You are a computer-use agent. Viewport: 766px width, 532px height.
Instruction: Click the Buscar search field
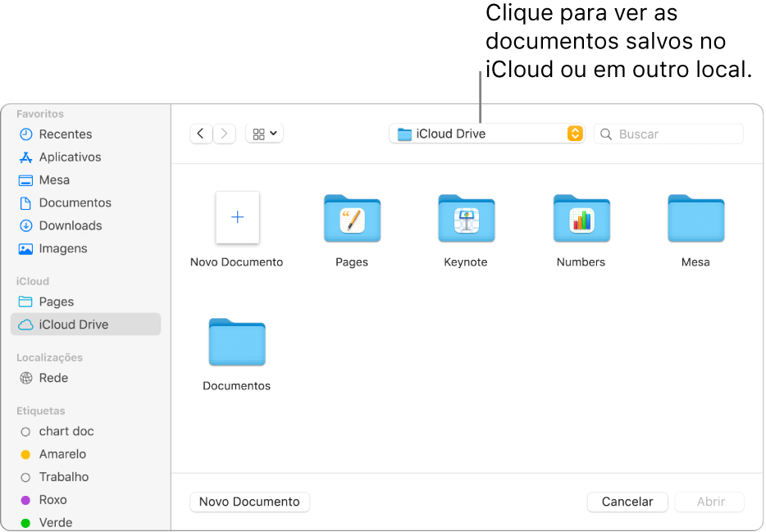668,134
